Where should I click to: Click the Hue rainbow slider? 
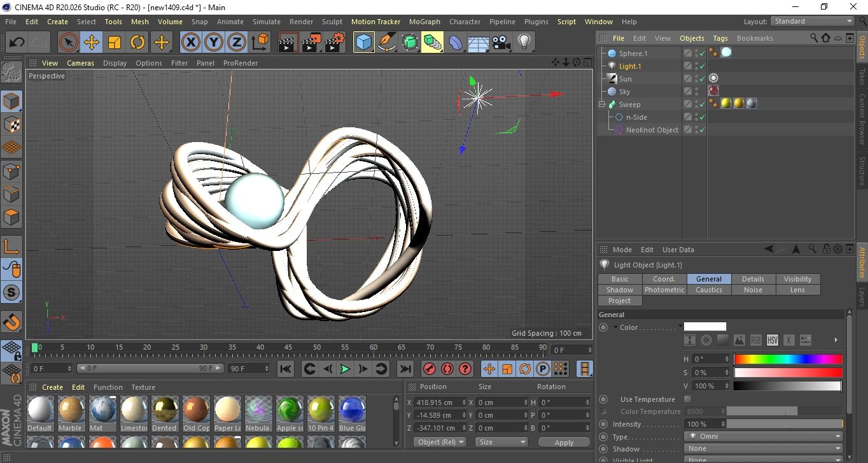(788, 359)
